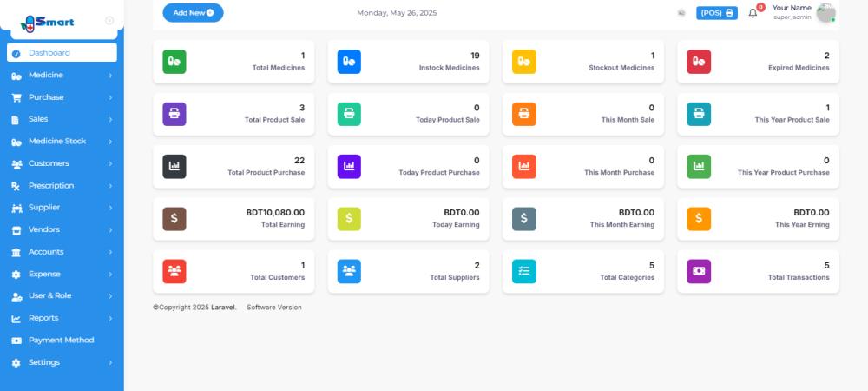Click the user avatar picture
Viewport: 868px width, 391px height.
click(826, 13)
